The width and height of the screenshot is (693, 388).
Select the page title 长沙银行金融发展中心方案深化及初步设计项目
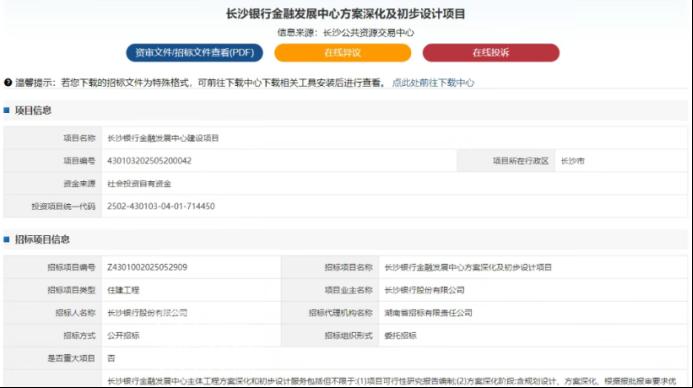coord(346,14)
